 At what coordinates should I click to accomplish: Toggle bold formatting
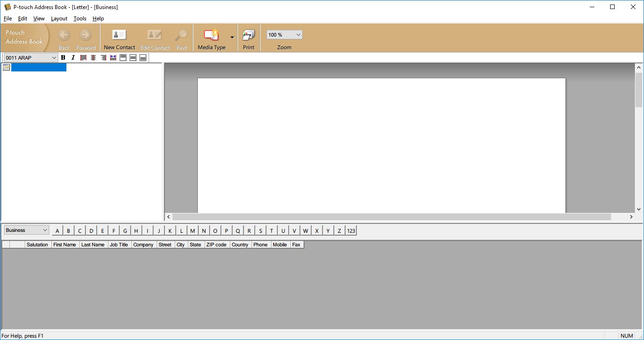[x=63, y=57]
